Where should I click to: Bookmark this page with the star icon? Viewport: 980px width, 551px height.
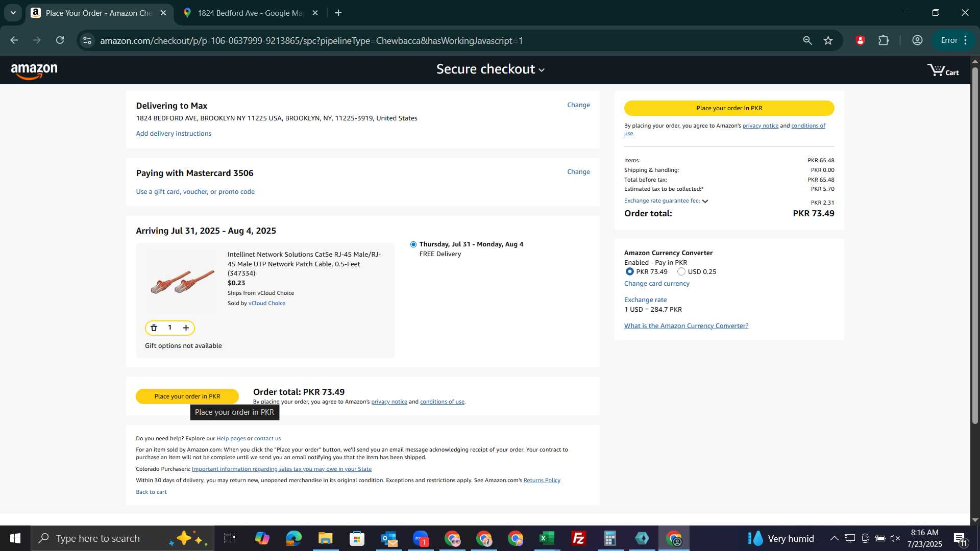click(x=828, y=40)
